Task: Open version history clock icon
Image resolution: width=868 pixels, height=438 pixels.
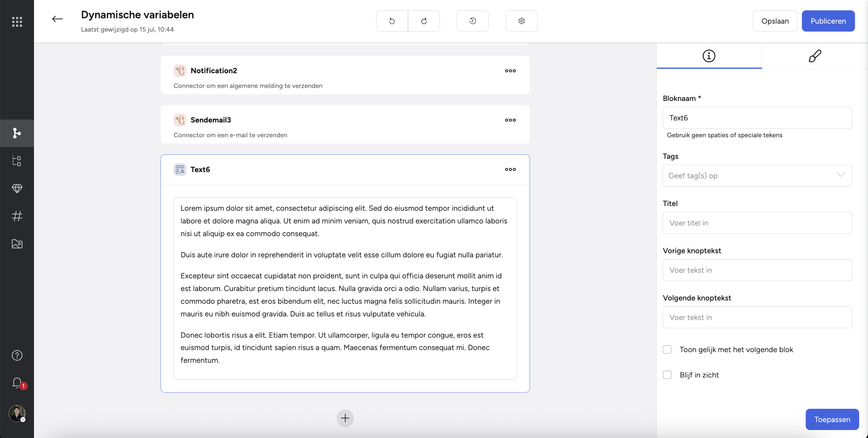Action: [x=472, y=21]
